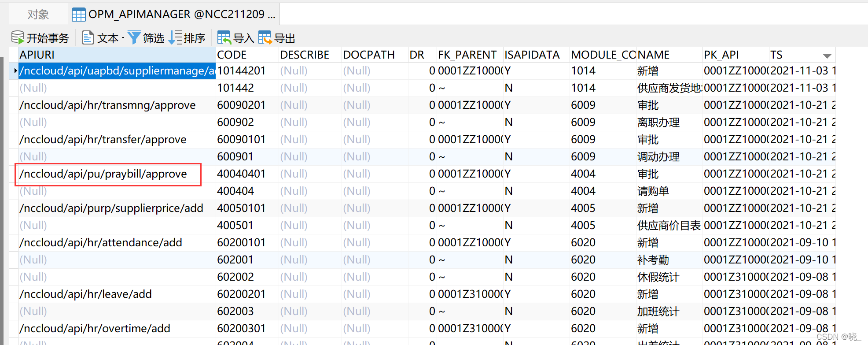Click CODE cell 60200301

(247, 329)
